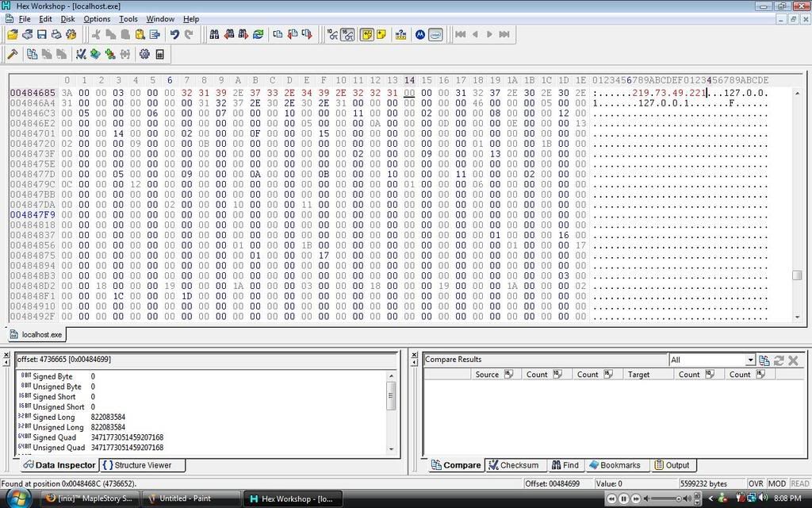The width and height of the screenshot is (812, 508).
Task: Click the hex view scrollbar thumb
Action: 797,275
